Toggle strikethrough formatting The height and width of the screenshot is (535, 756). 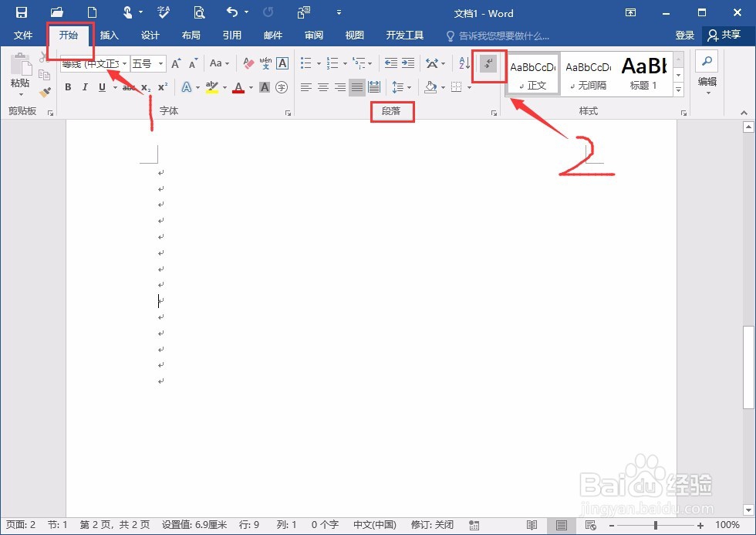click(x=128, y=88)
